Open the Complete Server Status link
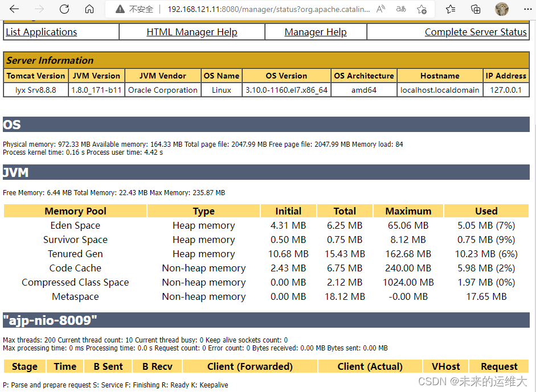This screenshot has width=536, height=392. click(x=476, y=32)
